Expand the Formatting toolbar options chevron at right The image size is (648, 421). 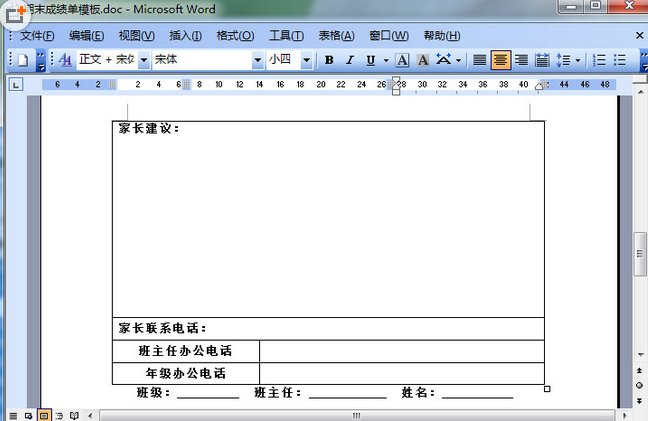click(644, 60)
